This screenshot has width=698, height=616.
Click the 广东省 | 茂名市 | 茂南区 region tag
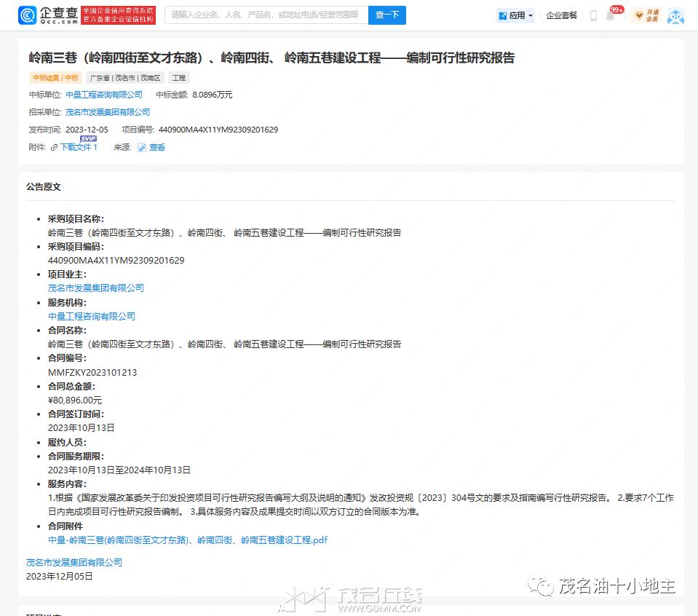pos(125,78)
